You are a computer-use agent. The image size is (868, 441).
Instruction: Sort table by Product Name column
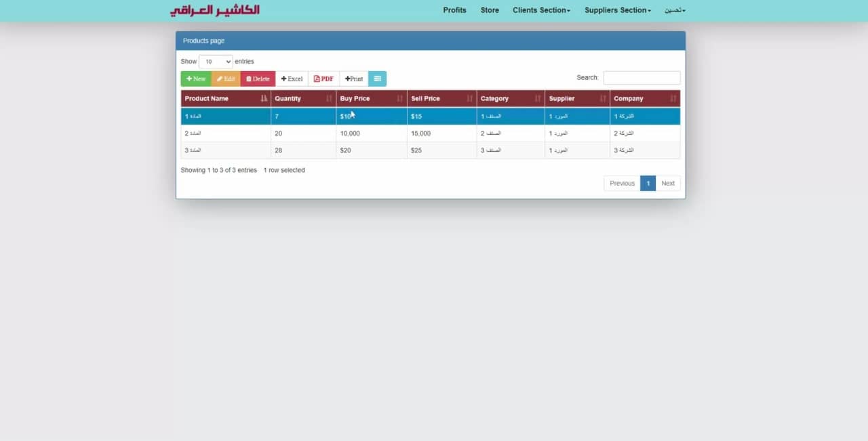click(x=226, y=99)
